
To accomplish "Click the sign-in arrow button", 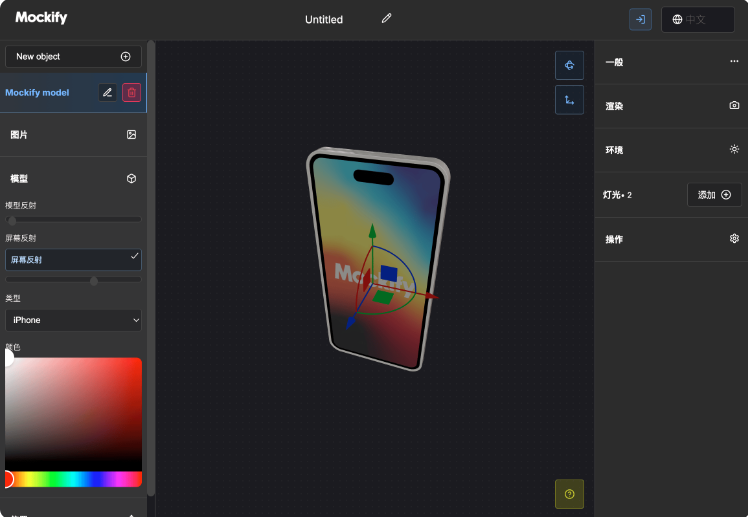I will click(x=640, y=20).
